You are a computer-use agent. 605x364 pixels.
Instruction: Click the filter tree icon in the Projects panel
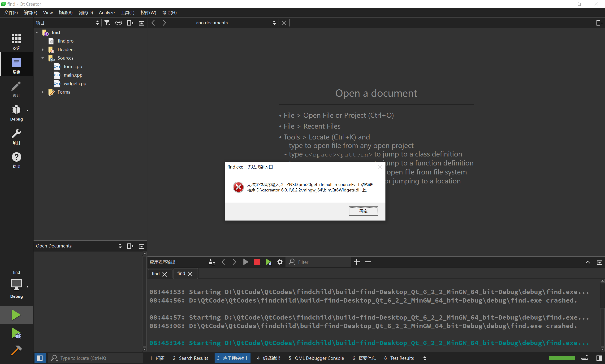(x=107, y=23)
